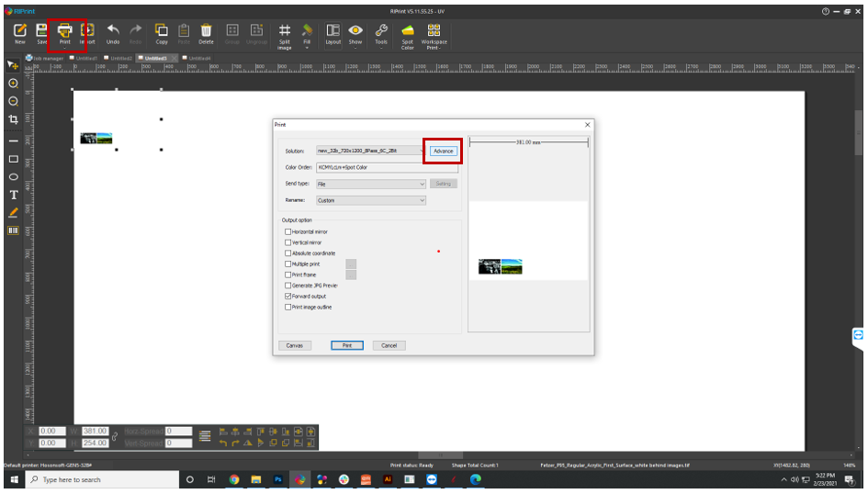Screen dimensions: 868x494
Task: Click the horizontal flip triangle icon
Action: (x=248, y=443)
